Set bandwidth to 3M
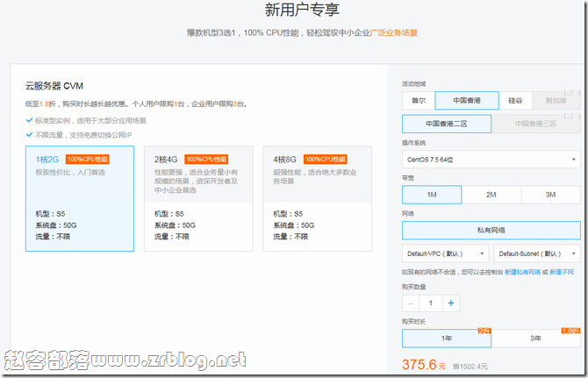This screenshot has height=378, width=588. coord(550,195)
